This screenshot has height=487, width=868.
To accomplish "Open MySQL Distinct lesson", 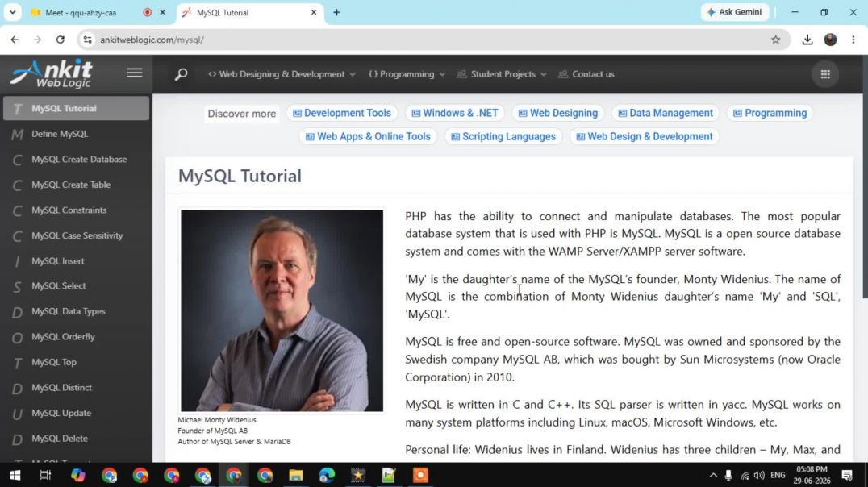I will pos(77,388).
